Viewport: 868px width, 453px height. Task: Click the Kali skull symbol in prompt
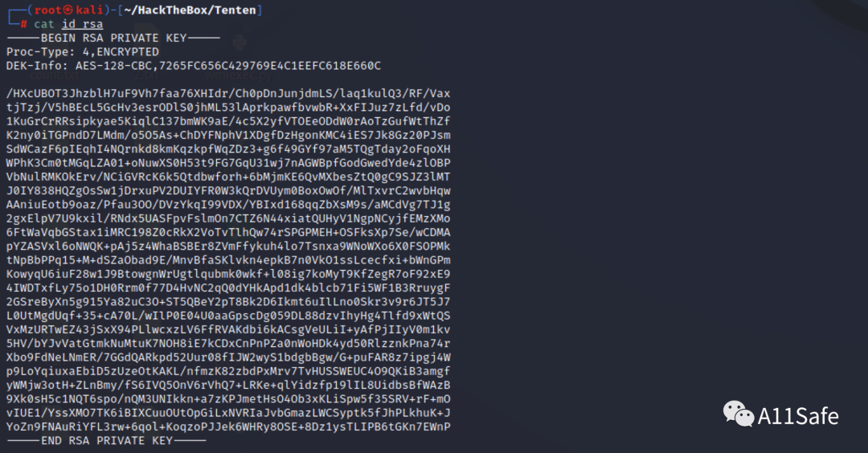pyautogui.click(x=68, y=10)
